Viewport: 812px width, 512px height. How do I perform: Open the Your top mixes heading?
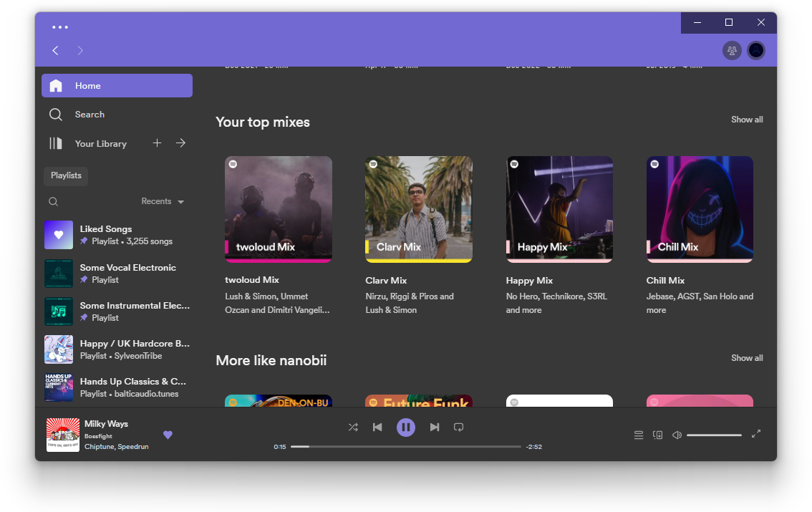pos(263,122)
